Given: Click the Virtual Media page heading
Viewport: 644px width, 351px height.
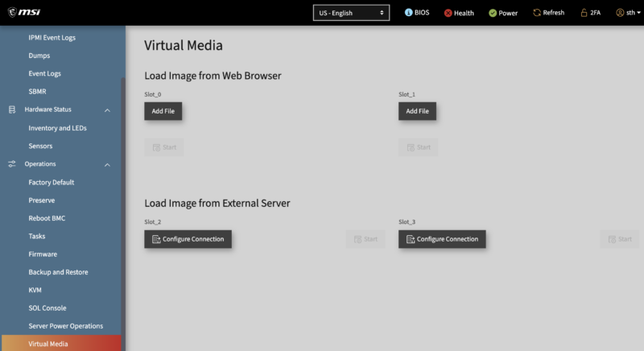Looking at the screenshot, I should tap(184, 45).
